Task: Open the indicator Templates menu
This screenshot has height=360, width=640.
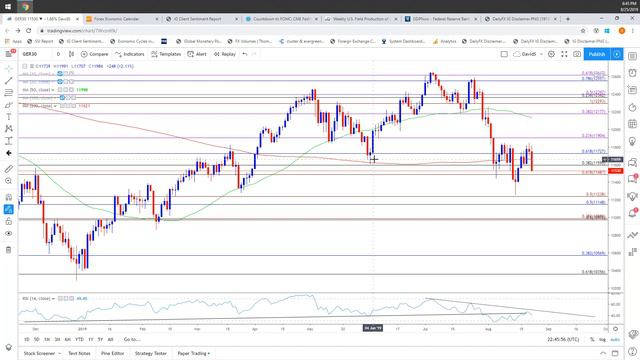Action: point(166,54)
